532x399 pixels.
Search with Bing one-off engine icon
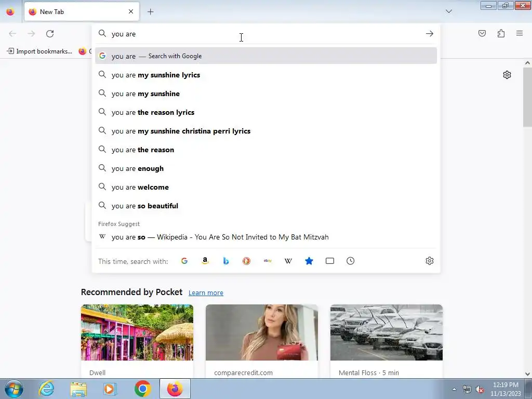[226, 261]
